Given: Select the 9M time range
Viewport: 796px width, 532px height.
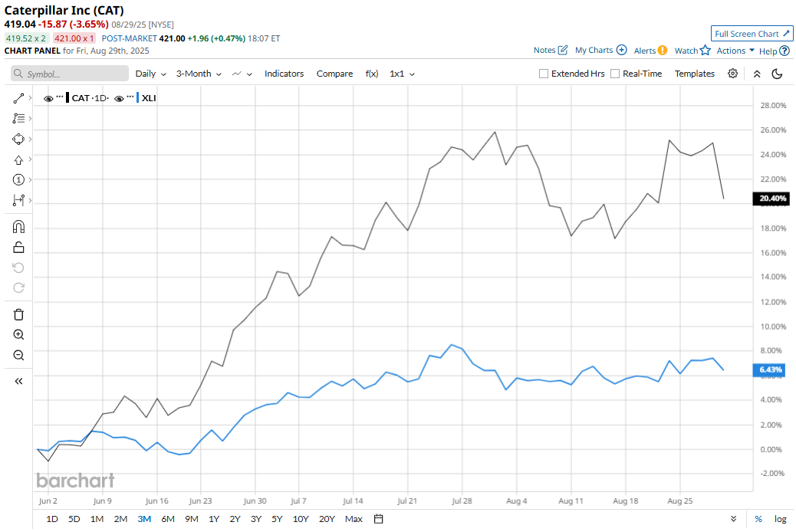Looking at the screenshot, I should (x=192, y=519).
